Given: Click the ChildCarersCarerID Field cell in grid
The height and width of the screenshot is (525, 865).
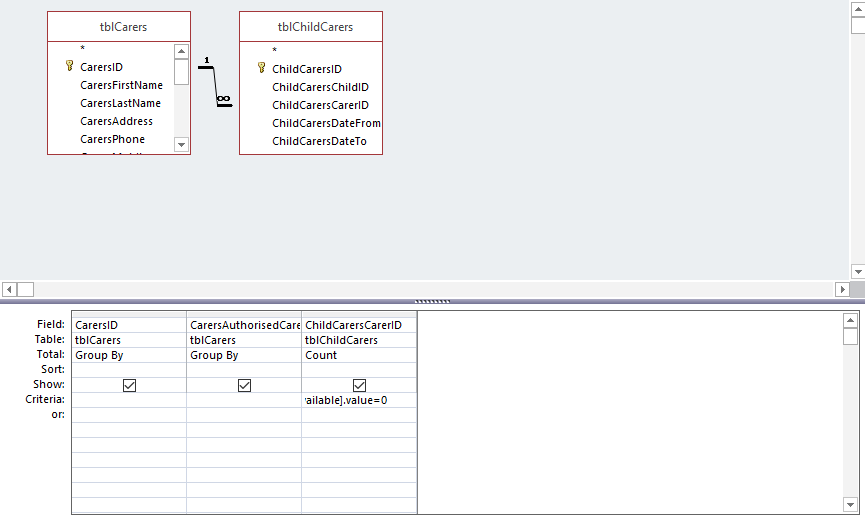Looking at the screenshot, I should (x=359, y=325).
